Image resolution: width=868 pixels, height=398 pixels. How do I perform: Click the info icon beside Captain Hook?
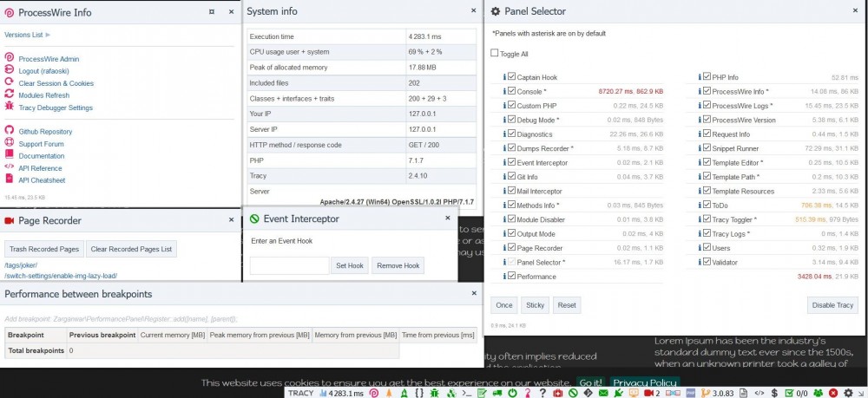click(x=503, y=77)
